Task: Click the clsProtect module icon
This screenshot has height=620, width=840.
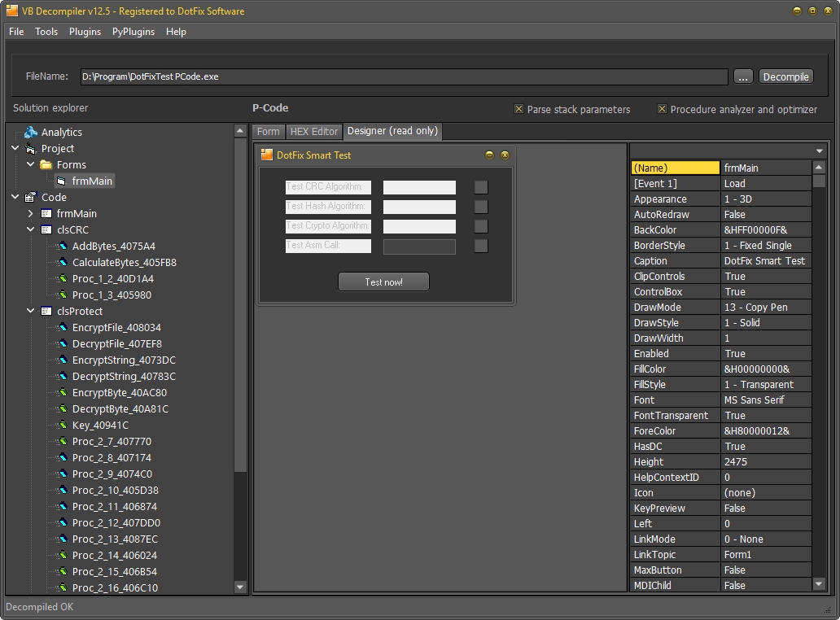Action: point(46,311)
